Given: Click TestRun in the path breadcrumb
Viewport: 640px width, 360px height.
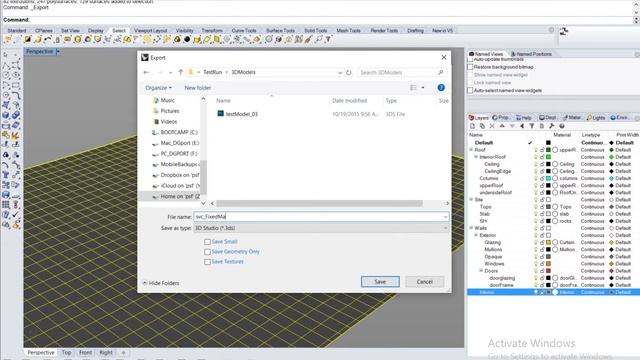Looking at the screenshot, I should [x=212, y=72].
